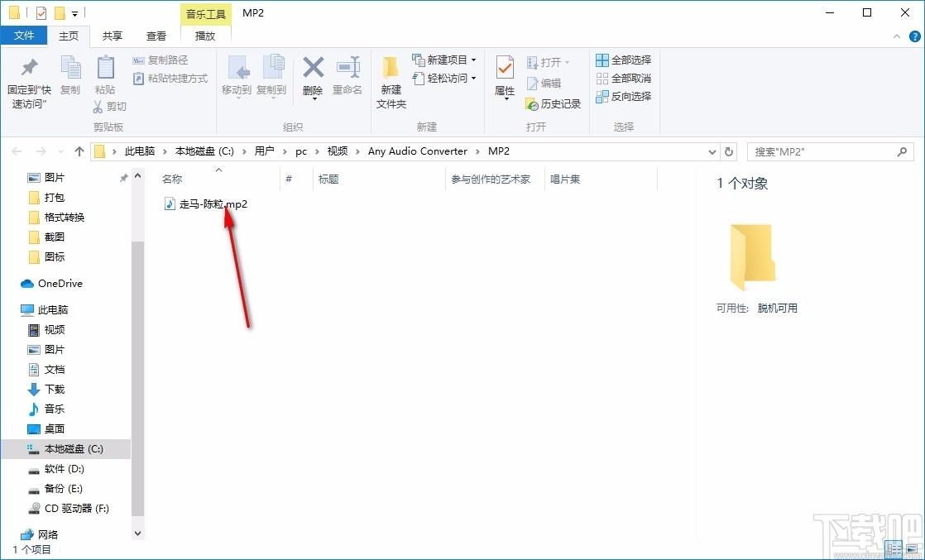Click Any Audio Converter in address path

tap(418, 151)
